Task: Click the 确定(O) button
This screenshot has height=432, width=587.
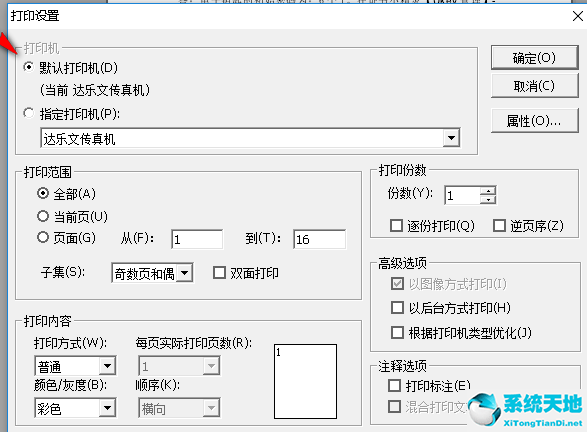Action: coord(534,58)
